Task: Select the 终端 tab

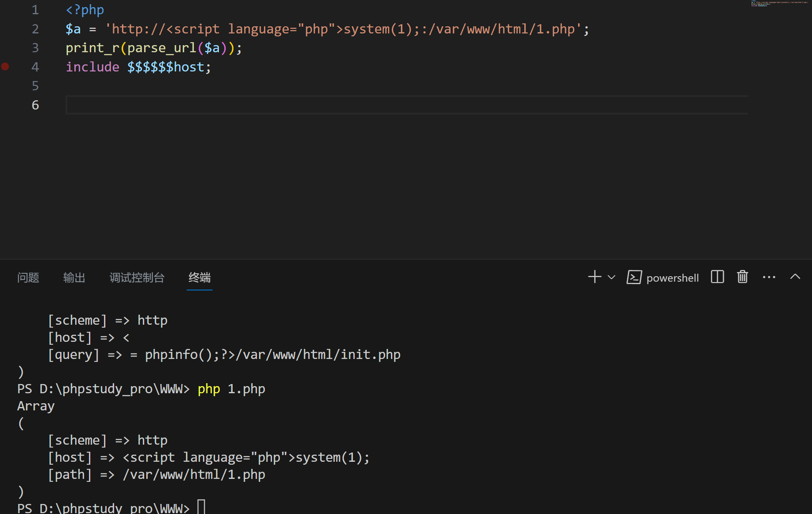Action: coord(200,277)
